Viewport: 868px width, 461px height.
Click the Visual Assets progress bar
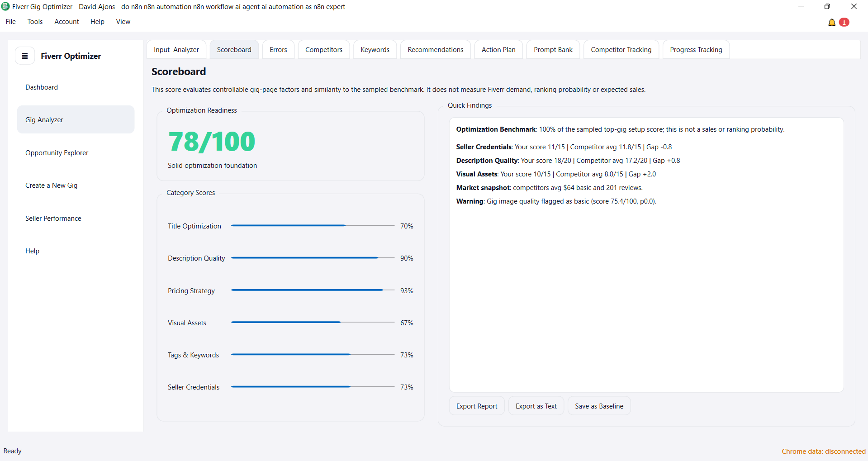pos(313,323)
